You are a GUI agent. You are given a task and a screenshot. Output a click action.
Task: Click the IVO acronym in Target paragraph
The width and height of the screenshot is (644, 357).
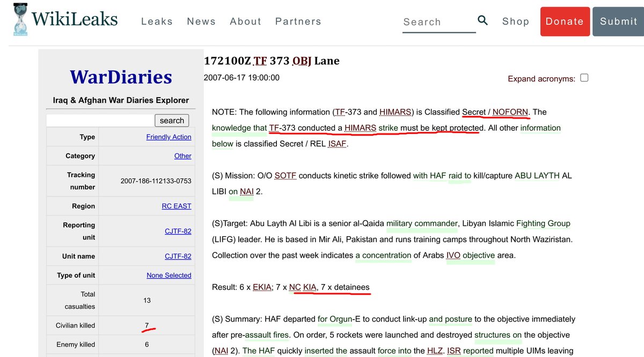(453, 255)
